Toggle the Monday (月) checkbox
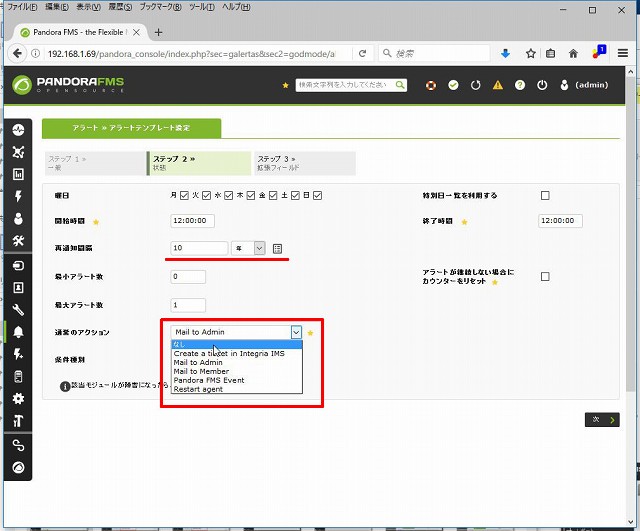The width and height of the screenshot is (640, 531). (184, 196)
